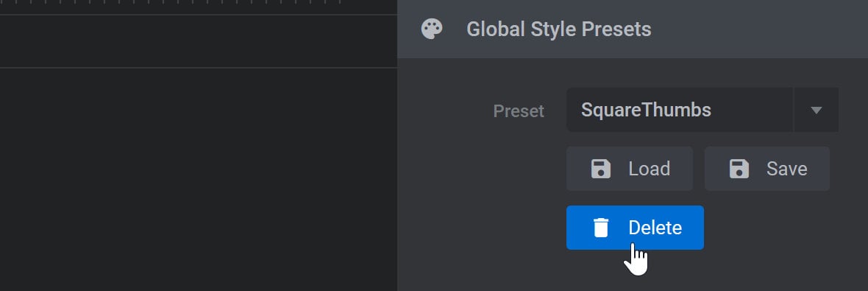Screen dimensions: 868x291
Task: Click the empty header space right of the title
Action: 758,29
